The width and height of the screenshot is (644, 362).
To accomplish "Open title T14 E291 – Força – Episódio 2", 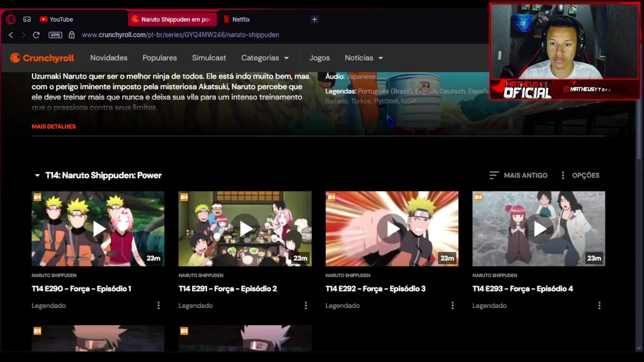I will tap(228, 289).
